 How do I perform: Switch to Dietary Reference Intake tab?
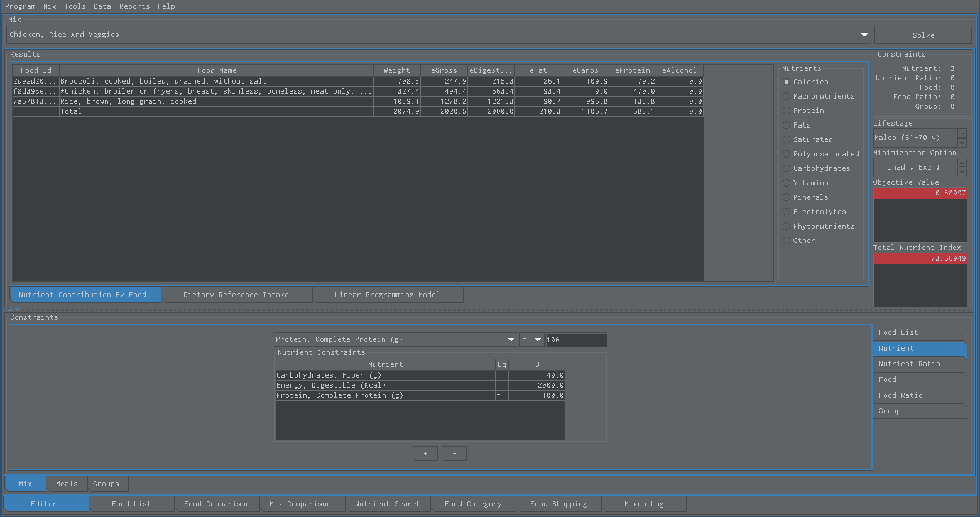coord(236,295)
